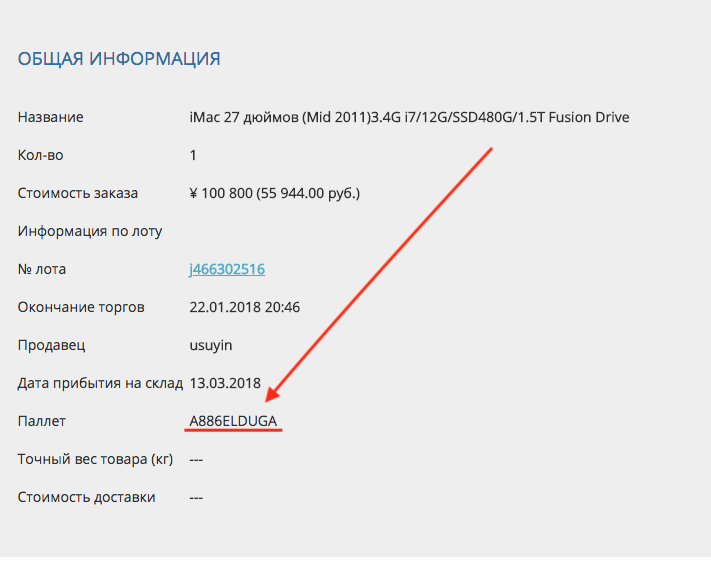Click the Паллет label
The width and height of the screenshot is (711, 561).
point(41,421)
